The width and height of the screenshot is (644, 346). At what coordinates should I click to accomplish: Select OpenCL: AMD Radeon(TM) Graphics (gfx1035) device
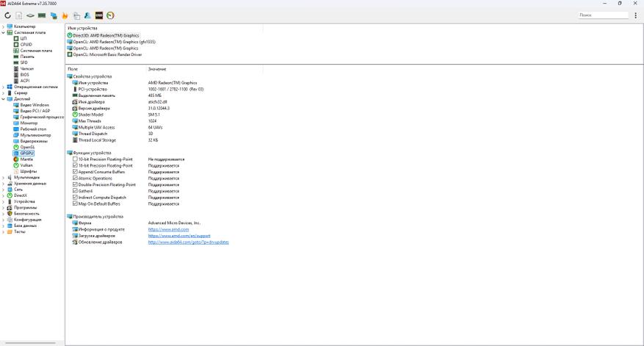coord(112,41)
